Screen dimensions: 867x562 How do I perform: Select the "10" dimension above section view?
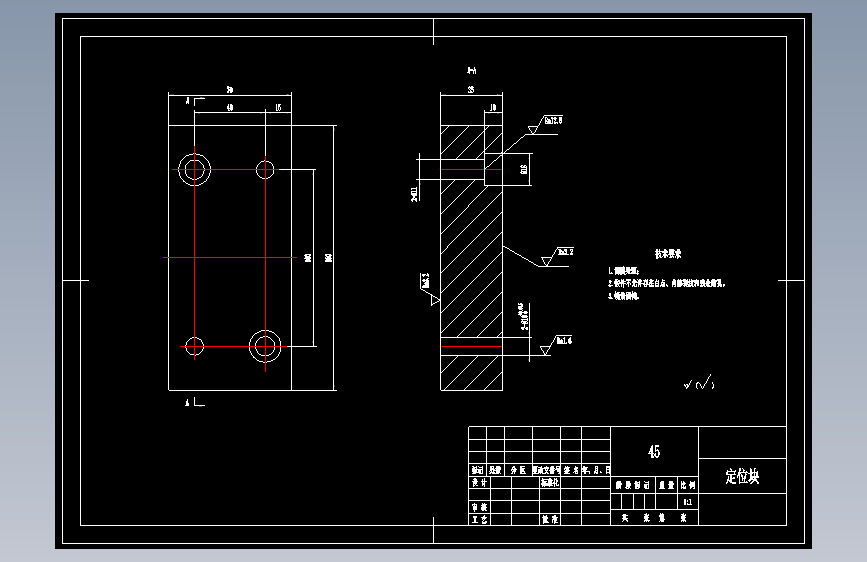493,107
